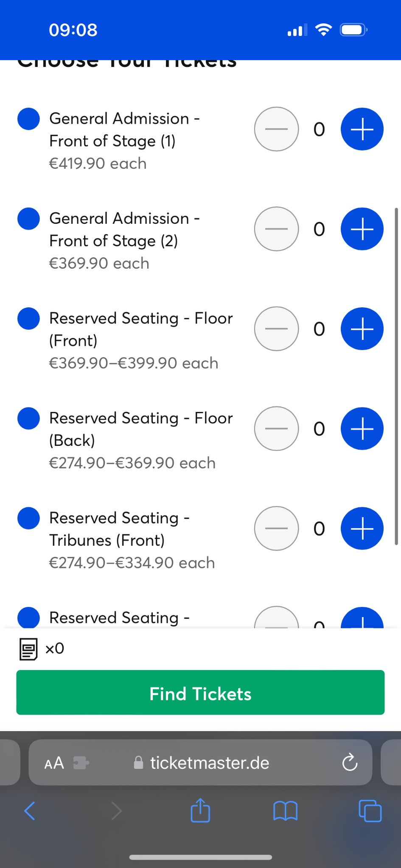Go back to the previous page
Screen dimensions: 401x868
30,811
